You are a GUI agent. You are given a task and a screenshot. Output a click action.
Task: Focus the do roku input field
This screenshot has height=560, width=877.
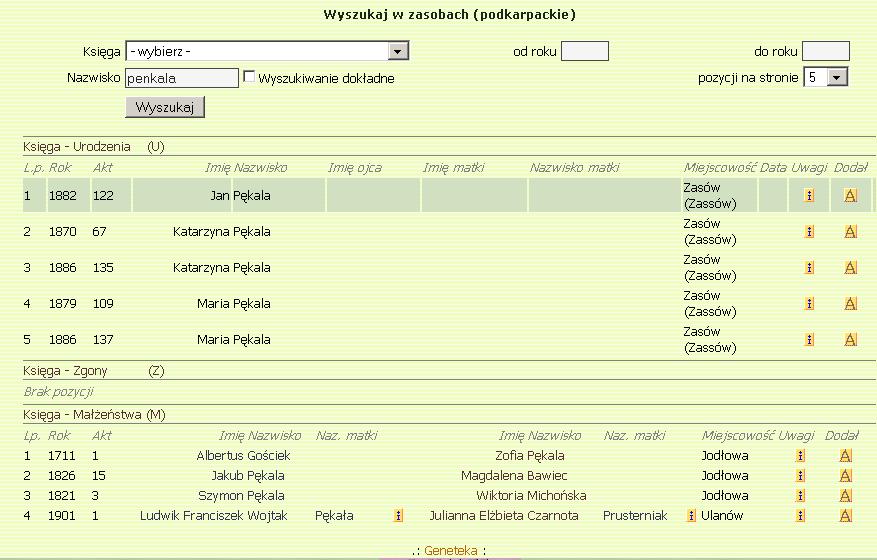(x=826, y=51)
